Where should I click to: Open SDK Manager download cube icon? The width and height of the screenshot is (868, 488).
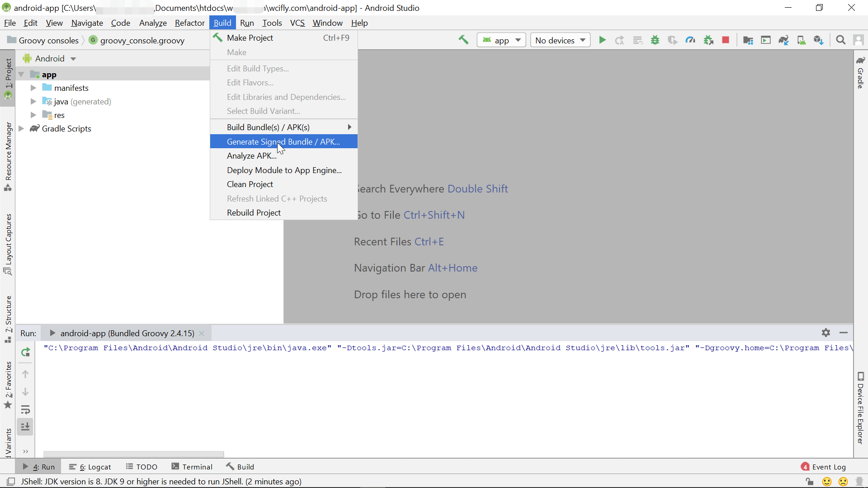point(819,40)
